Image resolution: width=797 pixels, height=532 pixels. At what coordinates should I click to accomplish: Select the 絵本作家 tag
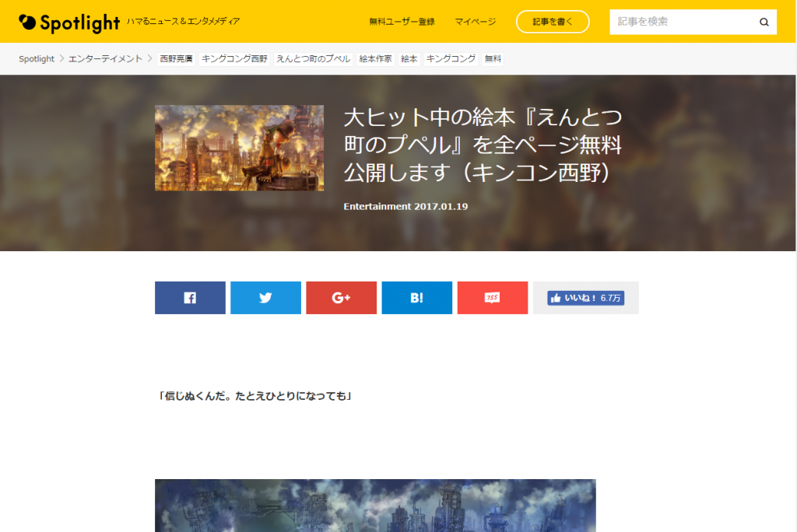pos(375,59)
